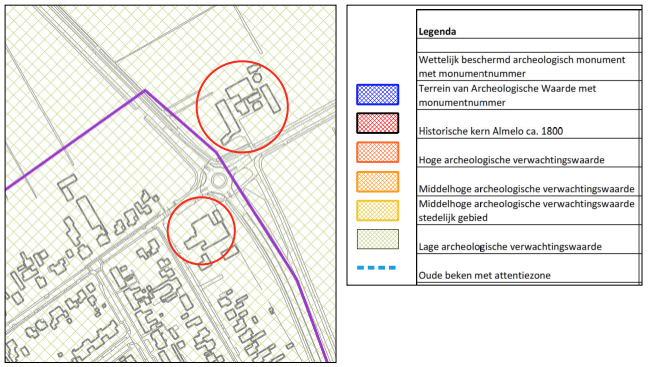This screenshot has height=367, width=648.
Task: Click the Terrein van Archeologische Waarde text
Action: click(x=507, y=95)
